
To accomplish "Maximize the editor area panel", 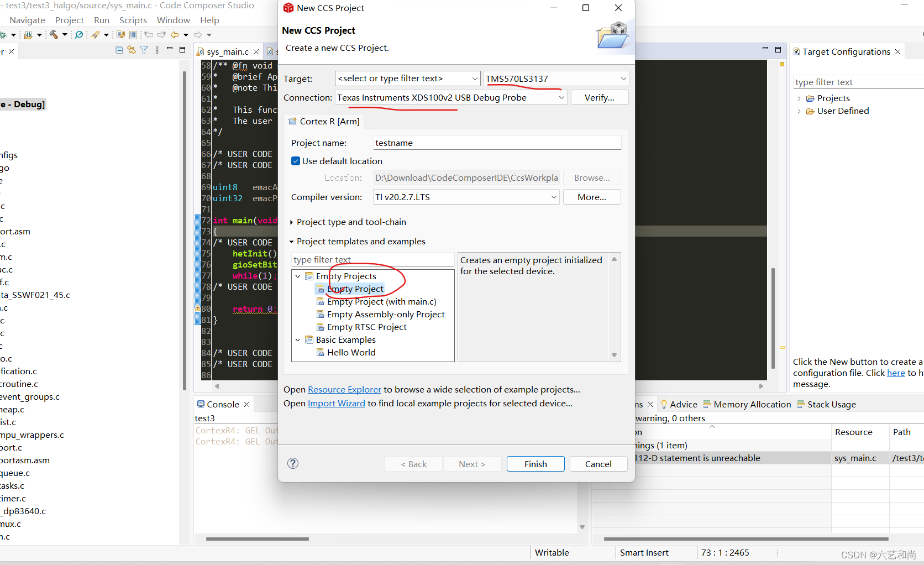I will (x=778, y=50).
